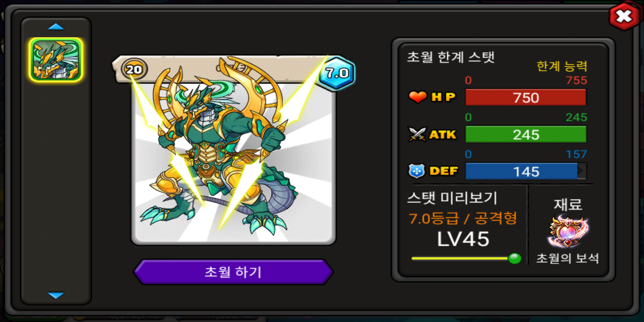The height and width of the screenshot is (322, 644).
Task: Click the 한계 능력 yellow label
Action: coord(562,66)
